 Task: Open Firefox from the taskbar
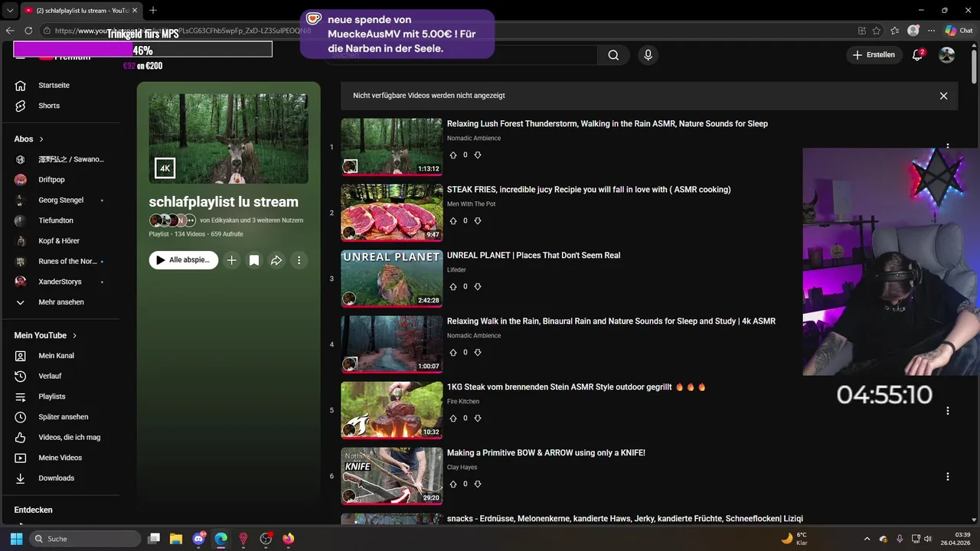(288, 539)
